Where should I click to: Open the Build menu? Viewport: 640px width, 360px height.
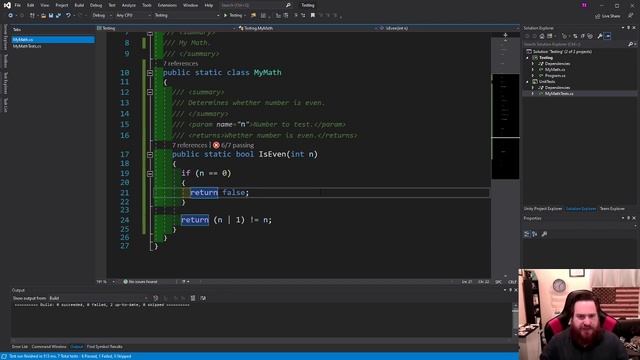point(79,5)
